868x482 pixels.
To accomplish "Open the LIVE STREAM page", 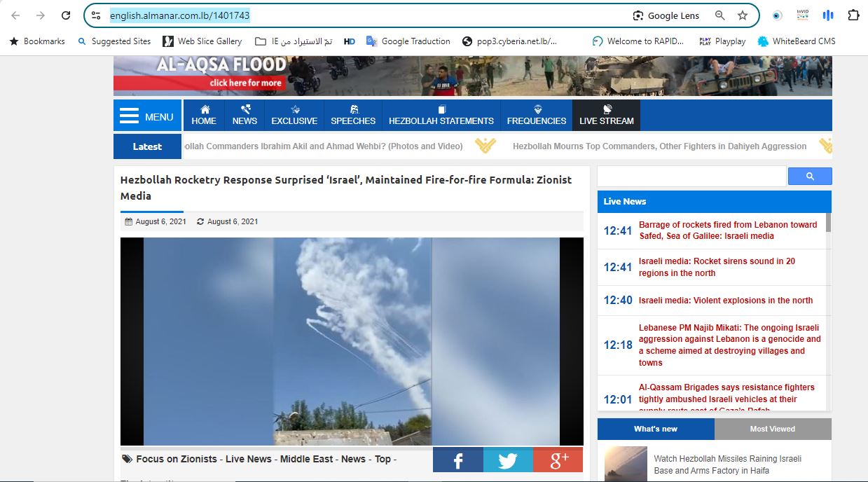I will coord(606,116).
